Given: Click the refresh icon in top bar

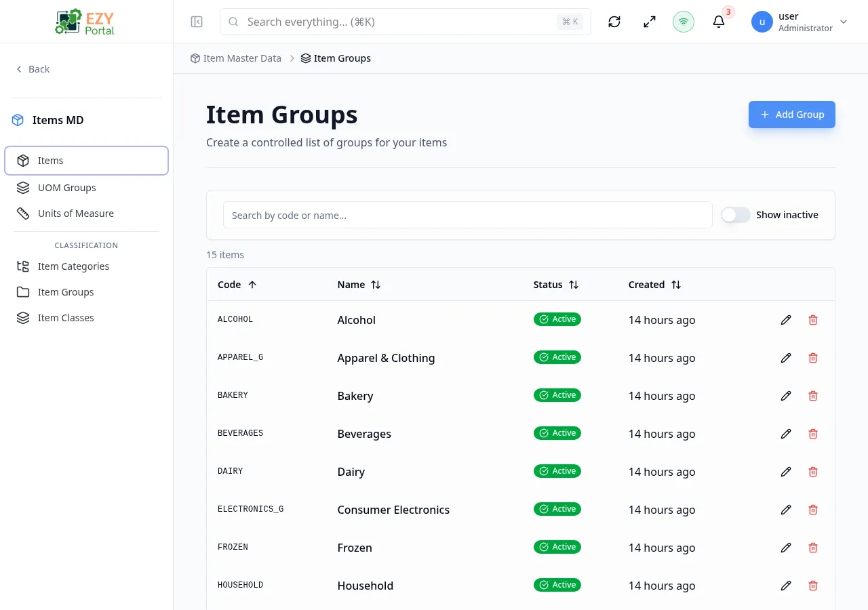Looking at the screenshot, I should point(614,22).
